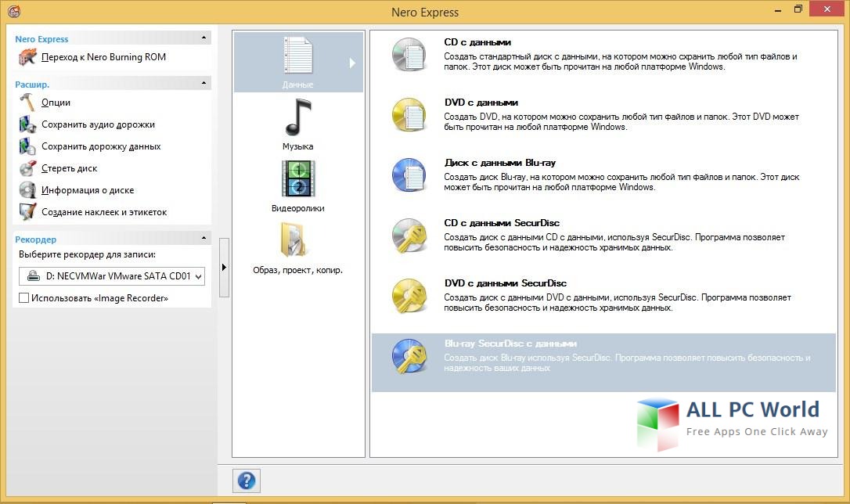The width and height of the screenshot is (850, 504).
Task: Click the Выберите рекордер для записи label
Action: pyautogui.click(x=88, y=254)
